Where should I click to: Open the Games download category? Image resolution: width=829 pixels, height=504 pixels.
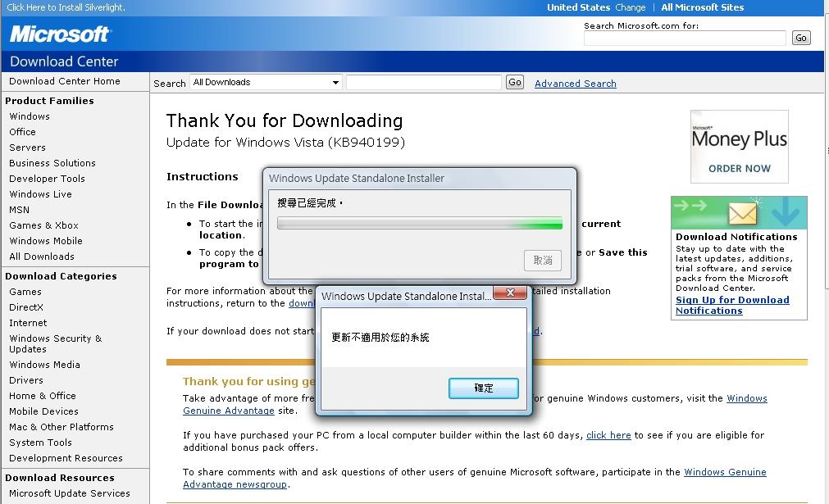pos(25,292)
